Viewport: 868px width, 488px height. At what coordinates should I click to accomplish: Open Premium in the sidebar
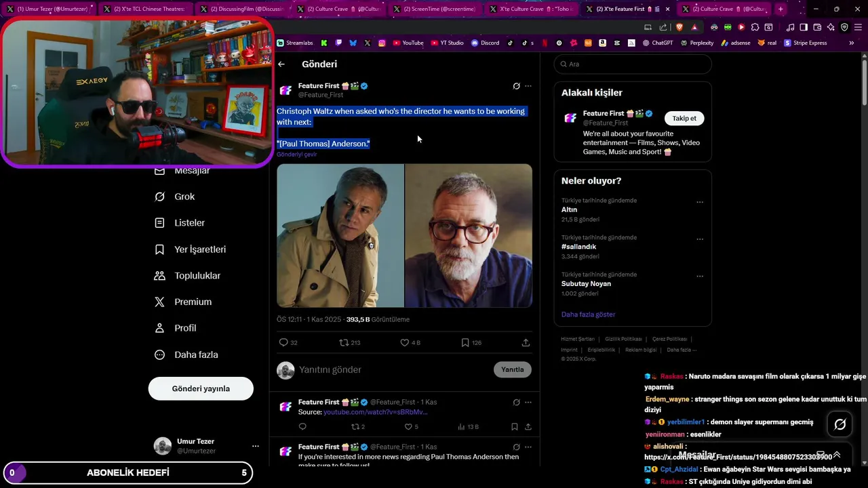(x=182, y=302)
